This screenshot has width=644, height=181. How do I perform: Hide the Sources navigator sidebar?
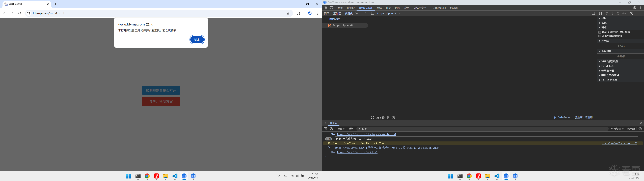372,14
